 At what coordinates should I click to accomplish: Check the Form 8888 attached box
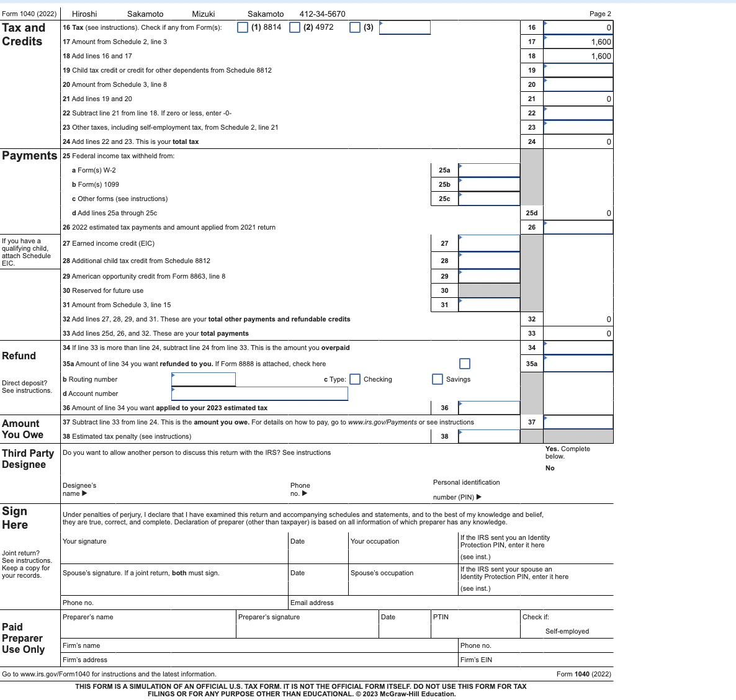[465, 364]
